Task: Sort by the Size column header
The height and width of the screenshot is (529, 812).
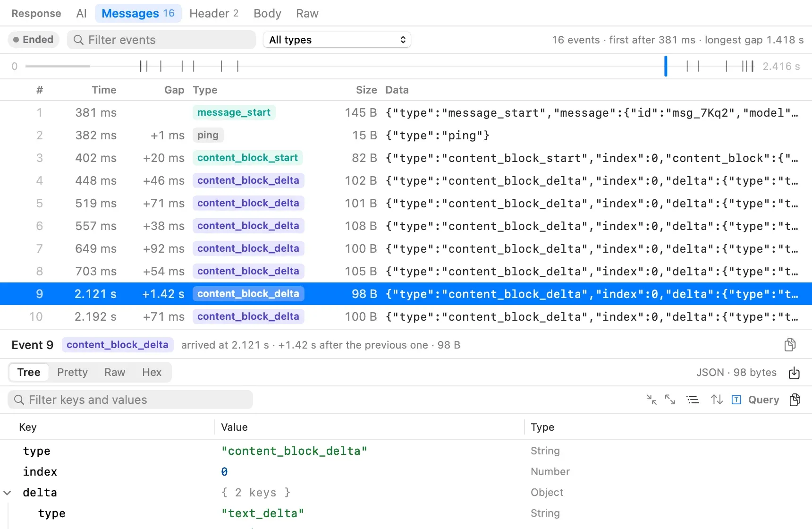Action: point(366,90)
